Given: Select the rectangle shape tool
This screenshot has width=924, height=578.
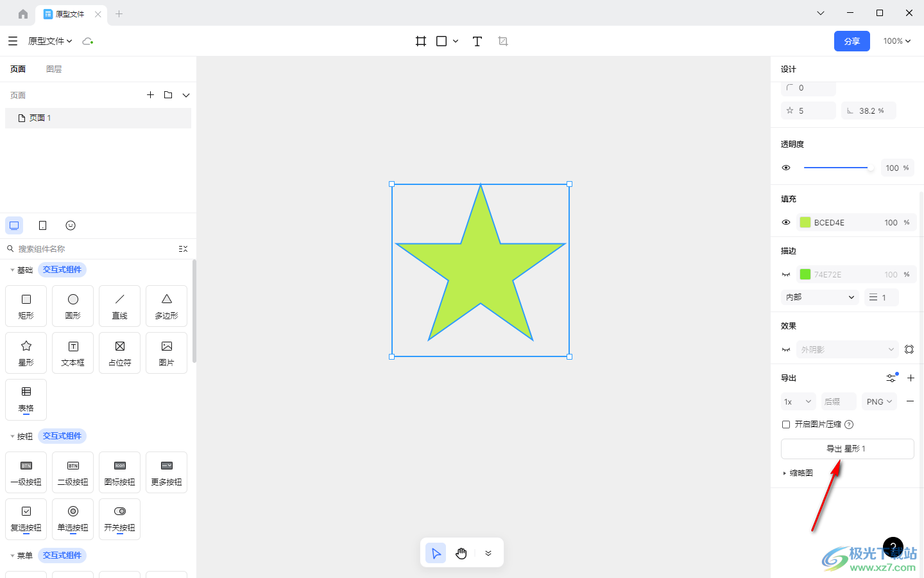Looking at the screenshot, I should point(441,41).
